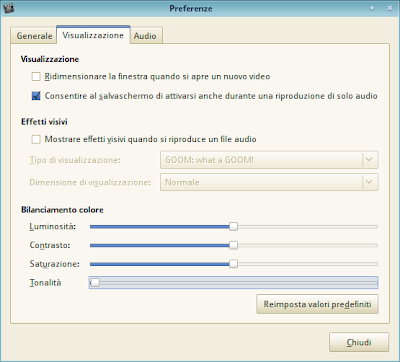Enable Mostrare effetti visivi checkbox

click(x=36, y=139)
